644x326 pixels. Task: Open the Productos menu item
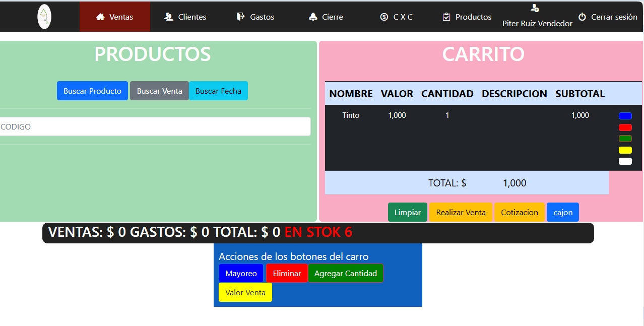tap(467, 17)
